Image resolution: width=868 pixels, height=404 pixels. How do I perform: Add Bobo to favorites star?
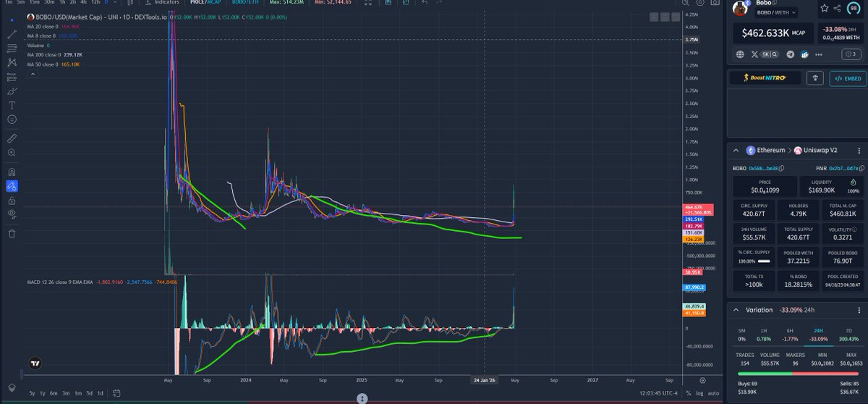point(825,9)
